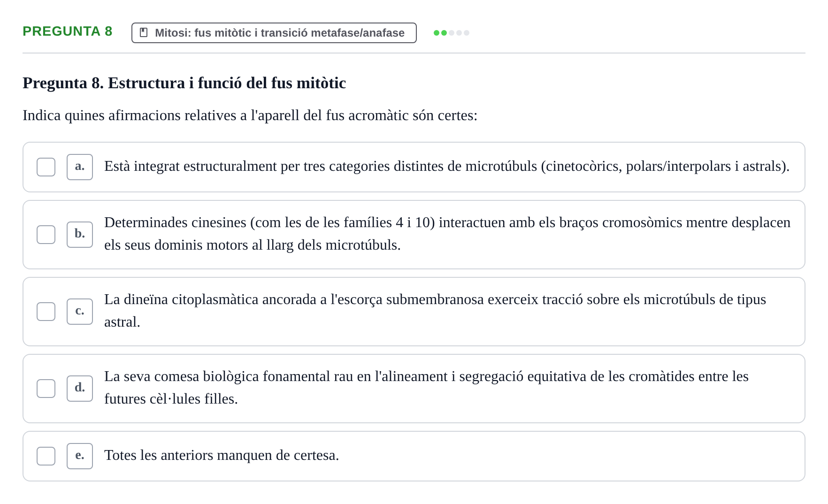Mark the checkbox for option d
This screenshot has width=828, height=504.
pyautogui.click(x=46, y=389)
